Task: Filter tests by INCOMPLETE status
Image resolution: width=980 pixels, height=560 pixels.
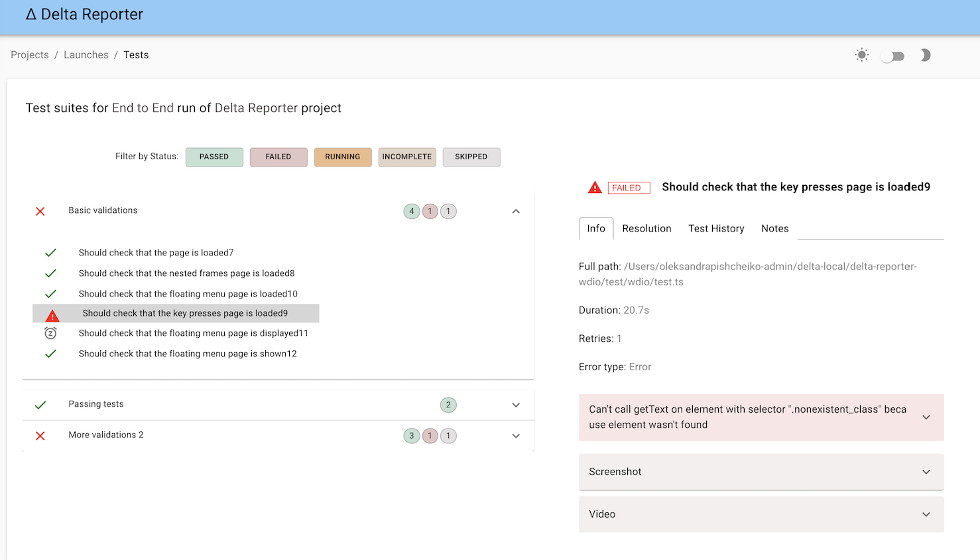Action: 407,157
